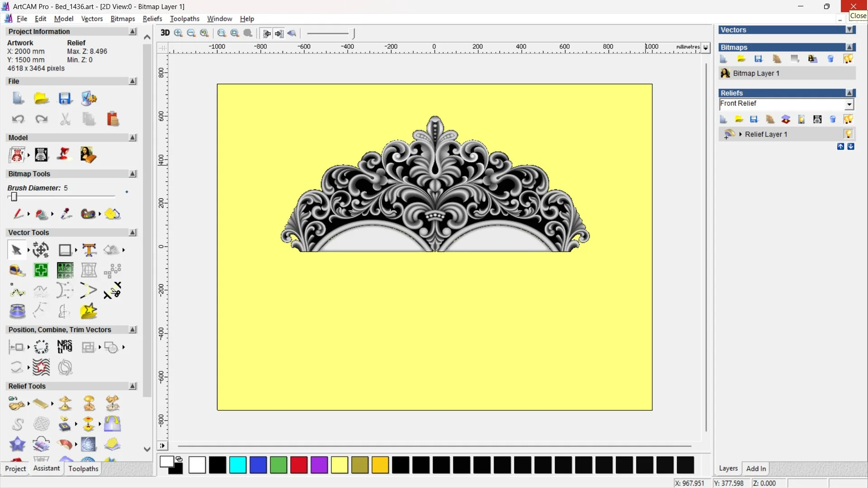
Task: Select the Create Text vector tool
Action: point(89,250)
